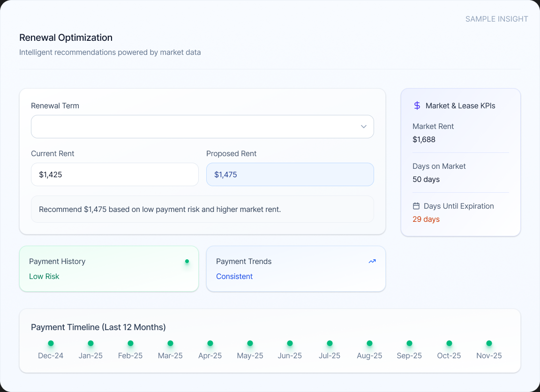Select the Jan-25 payment dot
The image size is (540, 392).
90,343
